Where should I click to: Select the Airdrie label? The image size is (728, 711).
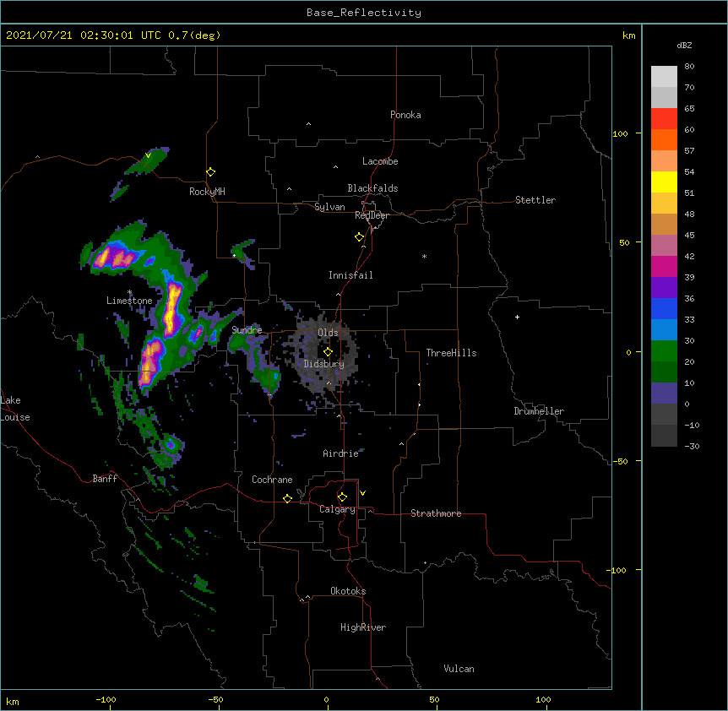341,453
